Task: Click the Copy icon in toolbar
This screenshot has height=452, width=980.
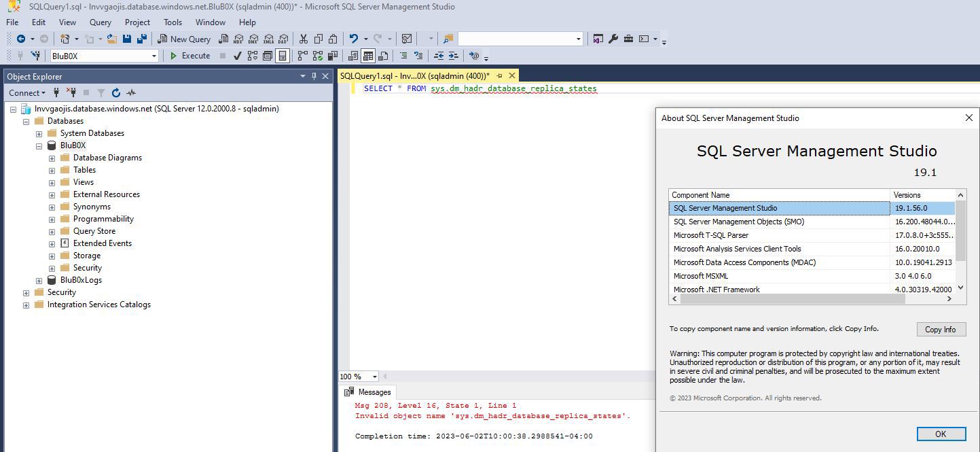Action: click(319, 39)
